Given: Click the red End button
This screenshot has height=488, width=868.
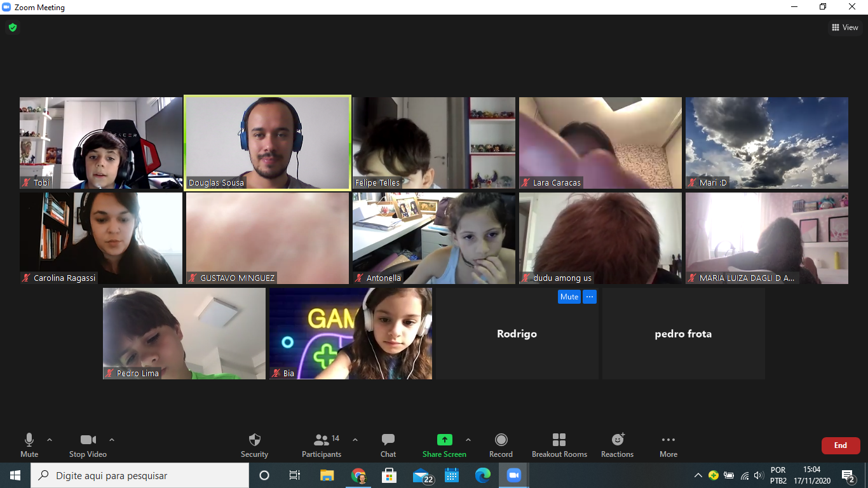Looking at the screenshot, I should click(x=841, y=445).
